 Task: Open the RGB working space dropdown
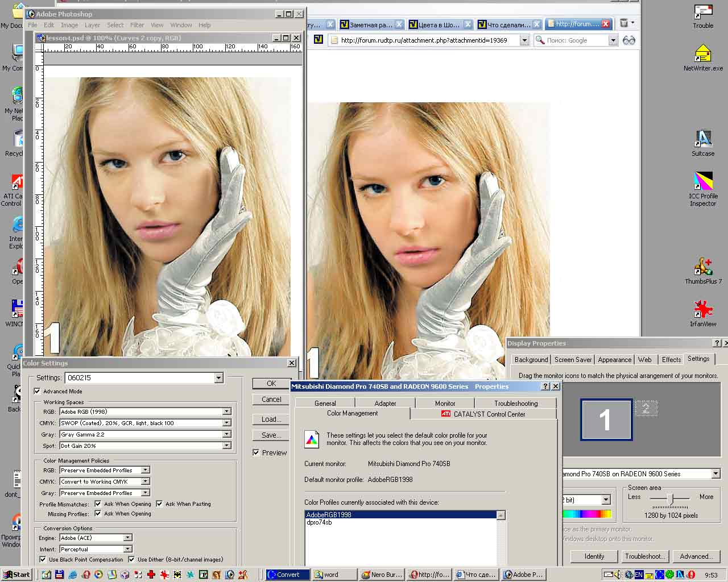tap(226, 411)
